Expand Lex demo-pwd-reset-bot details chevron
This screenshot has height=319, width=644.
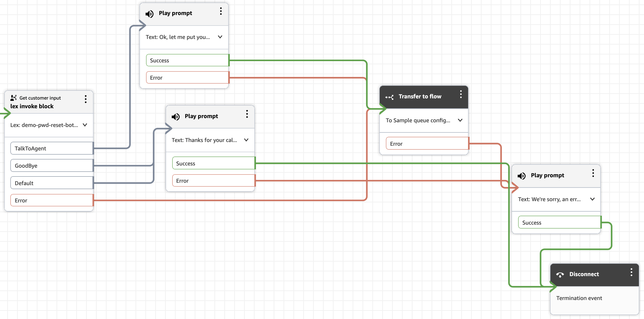click(85, 125)
